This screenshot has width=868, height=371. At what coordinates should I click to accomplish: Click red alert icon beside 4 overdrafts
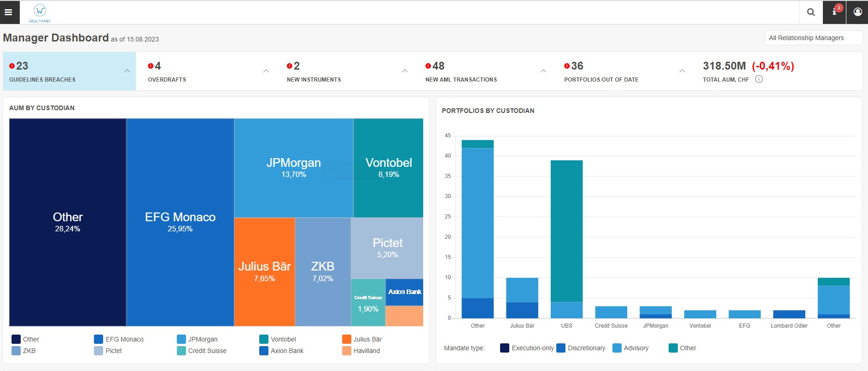tap(151, 66)
